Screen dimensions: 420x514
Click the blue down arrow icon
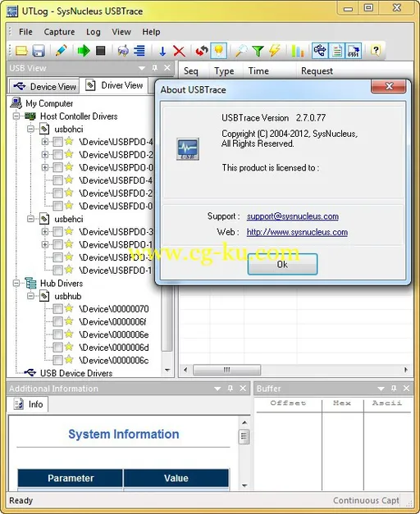click(162, 51)
